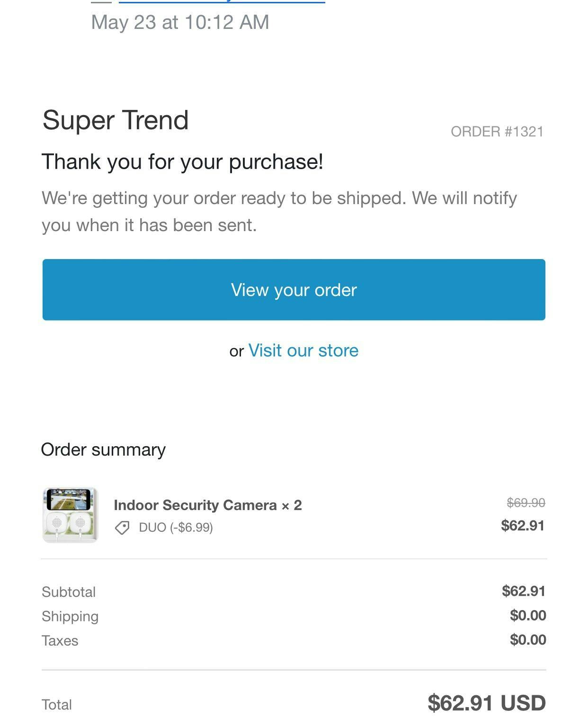This screenshot has height=718, width=588.
Task: Select the DUO (-$6.99) discount text
Action: coord(176,528)
